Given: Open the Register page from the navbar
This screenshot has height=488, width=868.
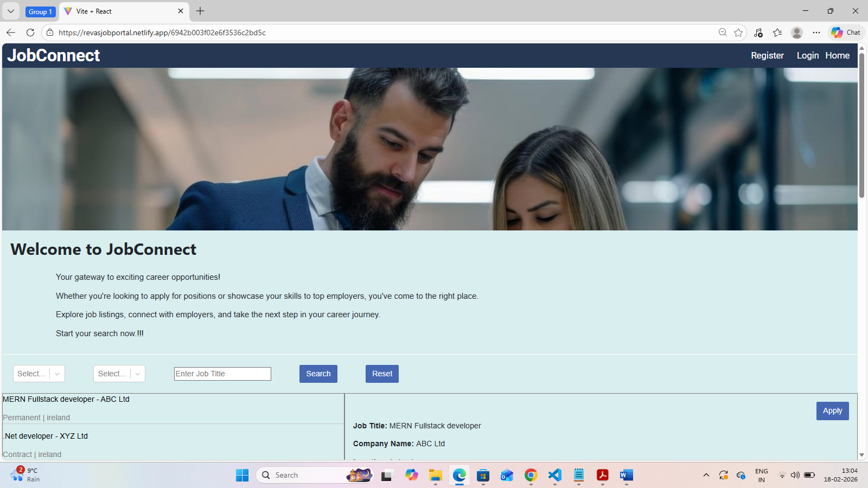Looking at the screenshot, I should coord(767,55).
